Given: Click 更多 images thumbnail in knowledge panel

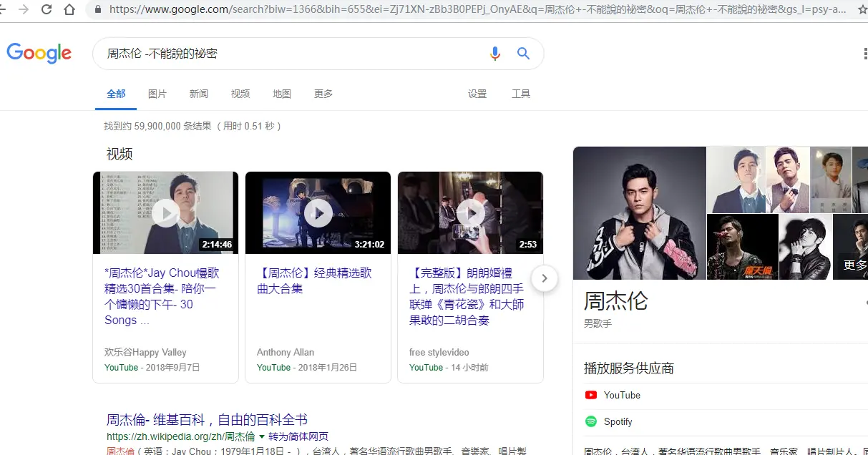Looking at the screenshot, I should 851,247.
